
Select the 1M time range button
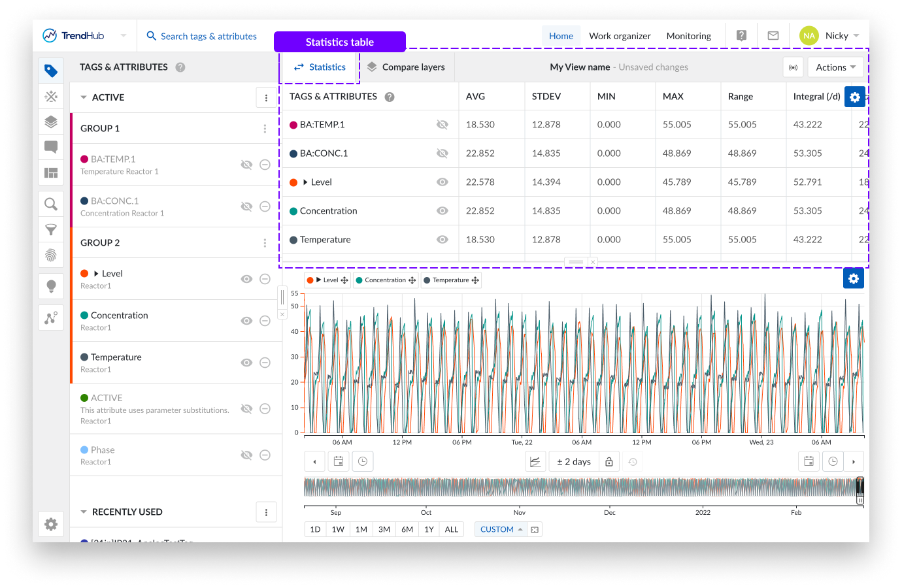click(361, 529)
